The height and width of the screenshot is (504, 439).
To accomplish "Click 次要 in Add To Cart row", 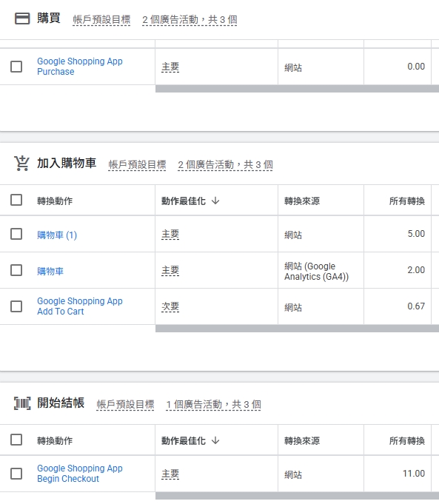I will click(x=170, y=306).
